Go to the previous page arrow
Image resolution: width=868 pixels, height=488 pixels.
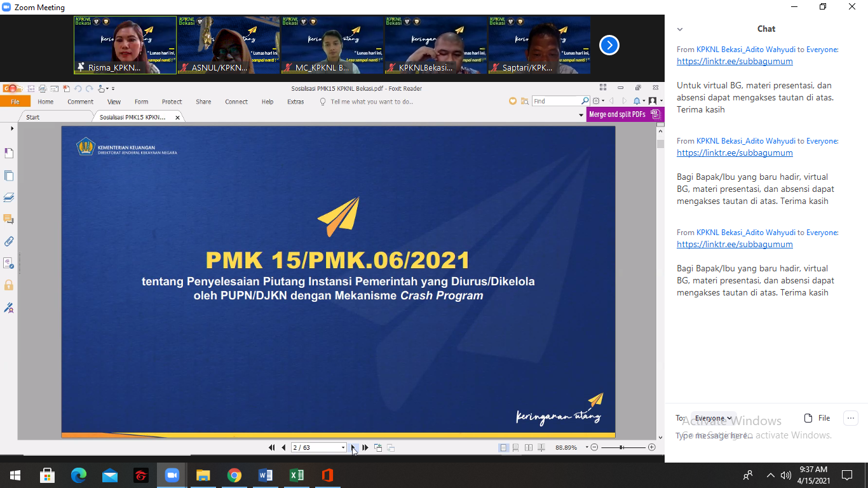click(x=283, y=448)
